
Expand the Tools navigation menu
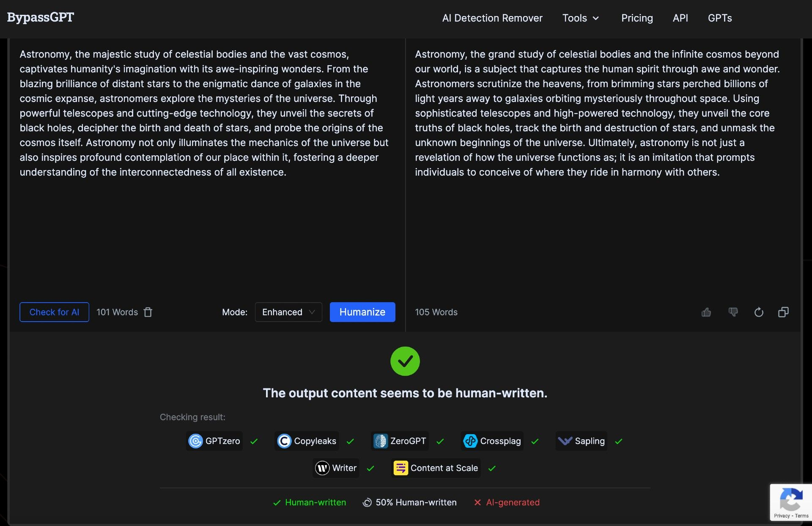581,18
